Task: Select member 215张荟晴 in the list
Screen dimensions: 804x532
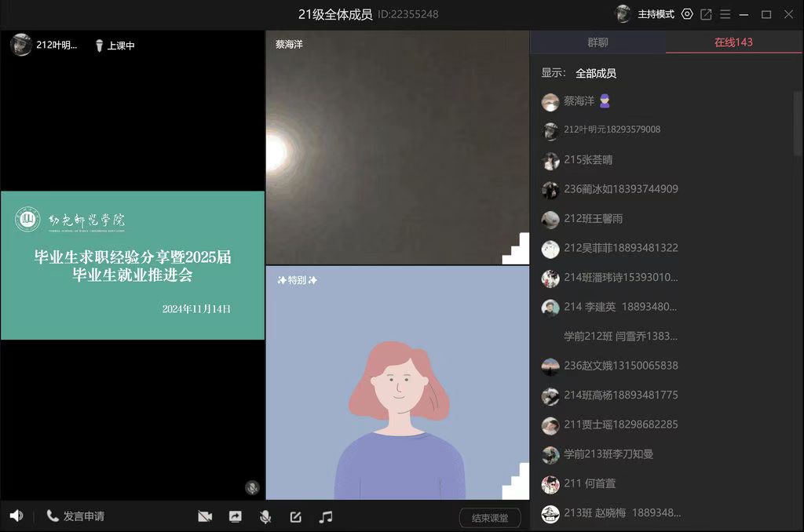Action: (588, 160)
